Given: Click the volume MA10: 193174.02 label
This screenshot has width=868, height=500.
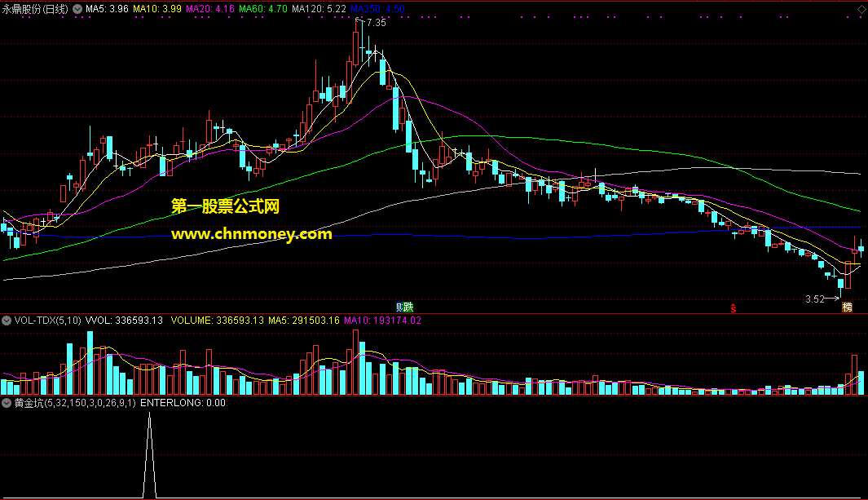Looking at the screenshot, I should pos(382,321).
